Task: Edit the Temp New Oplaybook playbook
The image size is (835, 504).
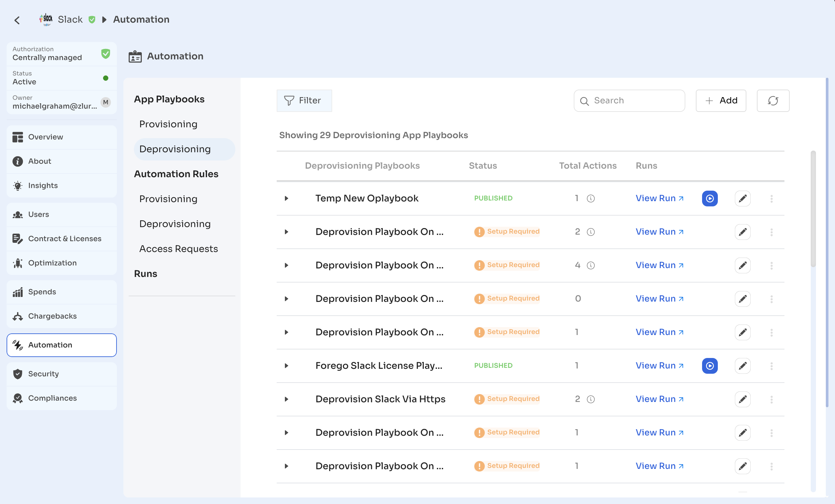Action: click(x=742, y=199)
